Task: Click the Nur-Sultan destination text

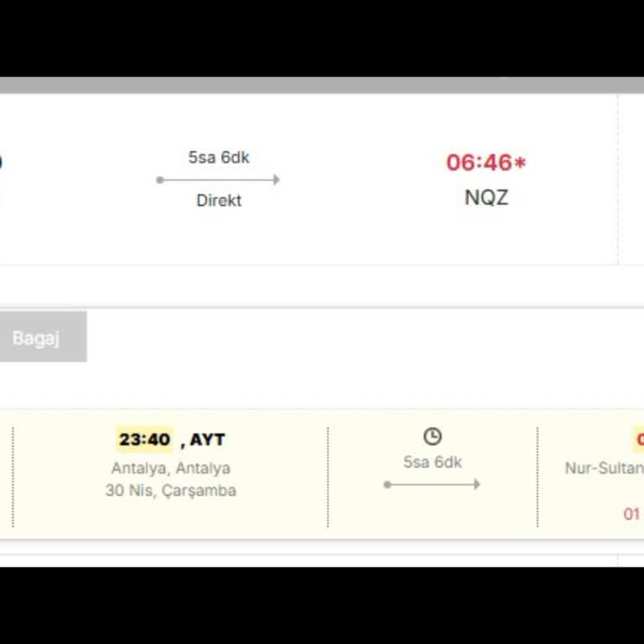Action: point(604,468)
